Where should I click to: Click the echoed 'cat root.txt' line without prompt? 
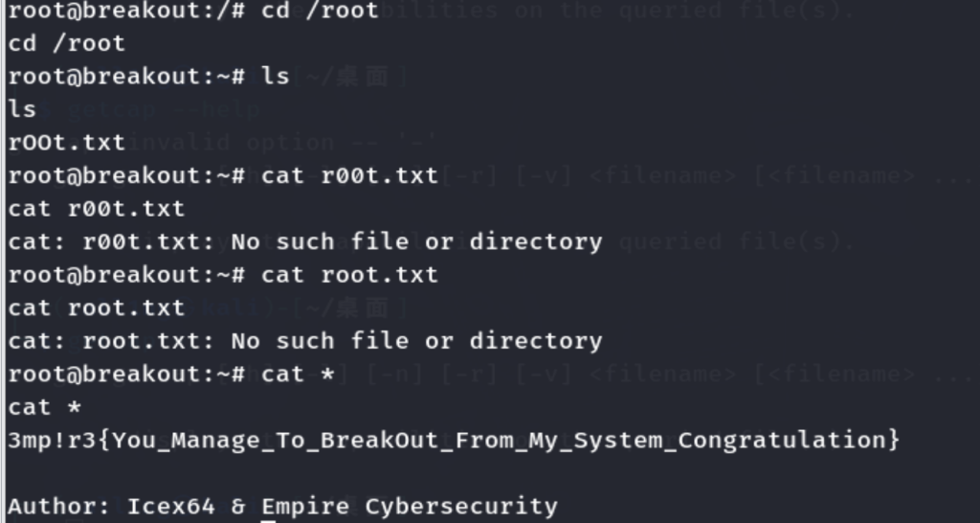[96, 308]
